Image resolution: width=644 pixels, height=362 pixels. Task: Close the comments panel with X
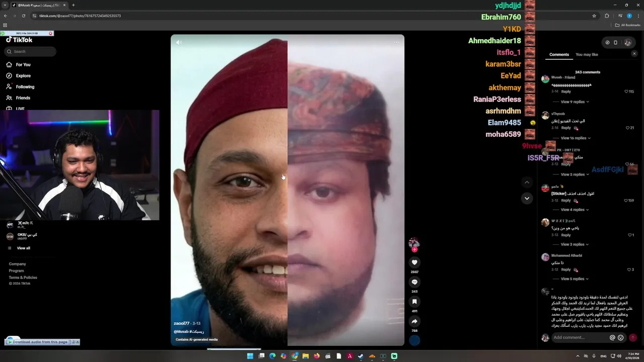[634, 54]
